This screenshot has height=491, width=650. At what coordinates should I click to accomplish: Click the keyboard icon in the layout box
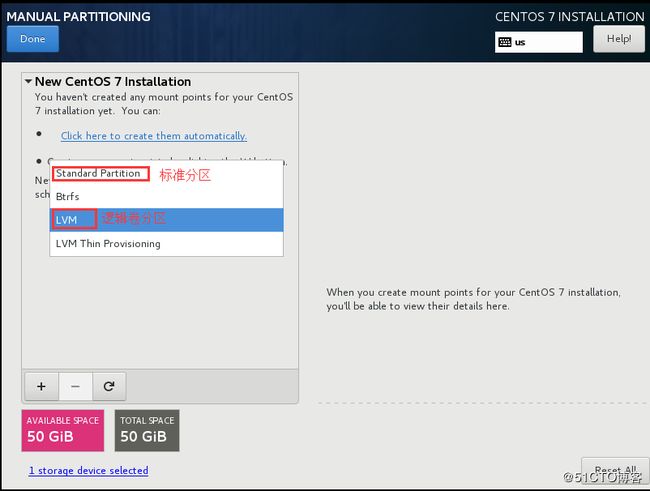[x=504, y=42]
